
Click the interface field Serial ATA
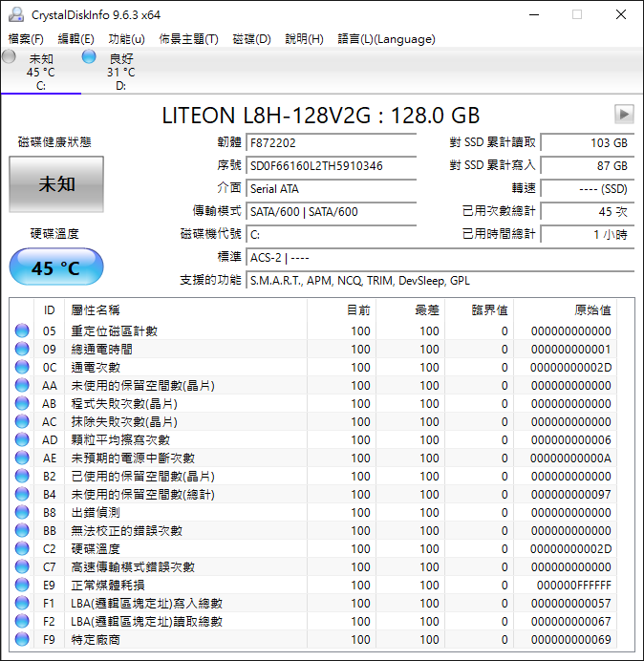(x=332, y=188)
